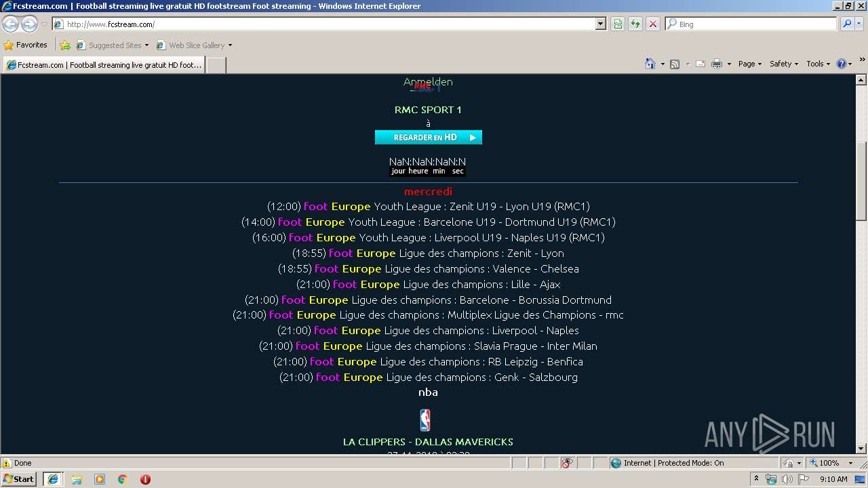Image resolution: width=868 pixels, height=488 pixels.
Task: Open the Tools menu
Action: [818, 64]
